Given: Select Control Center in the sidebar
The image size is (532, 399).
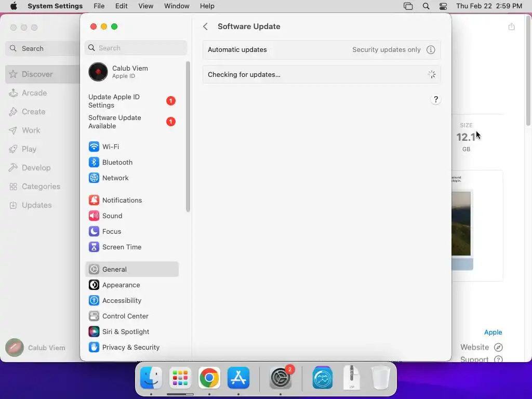Looking at the screenshot, I should pyautogui.click(x=131, y=316).
